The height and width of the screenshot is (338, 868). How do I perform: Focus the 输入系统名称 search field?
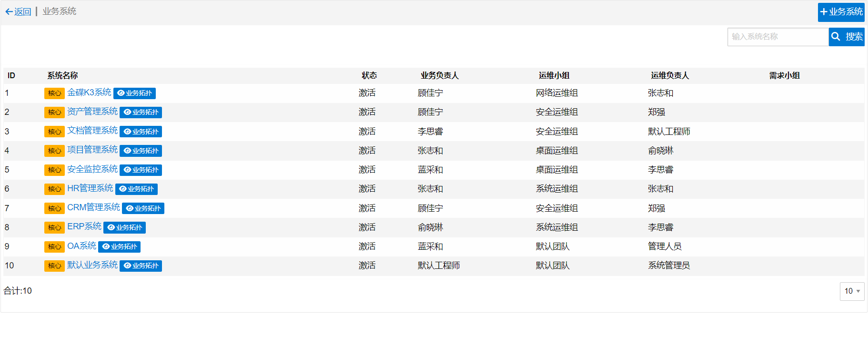pyautogui.click(x=778, y=37)
